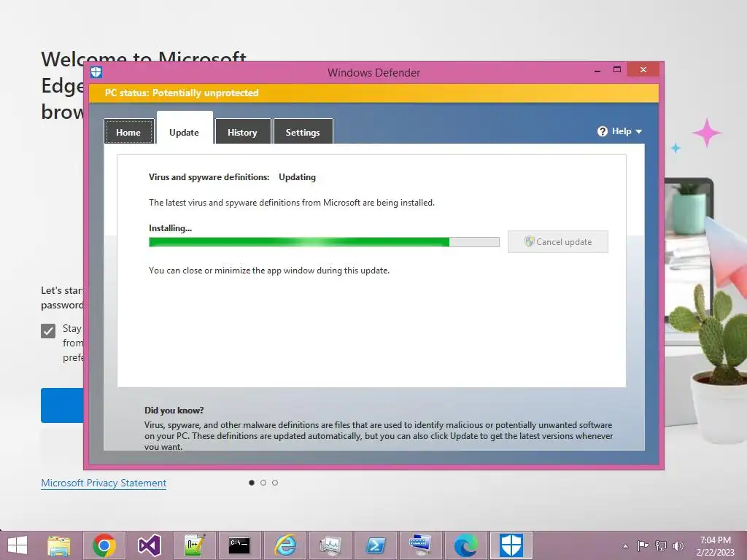Close the Windows Defender window
This screenshot has width=747, height=560.
(x=643, y=69)
